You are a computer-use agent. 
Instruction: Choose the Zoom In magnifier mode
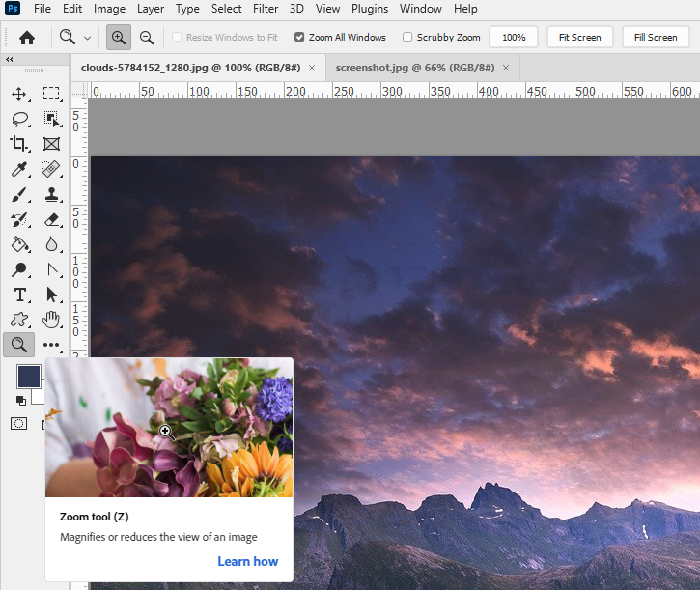(119, 37)
